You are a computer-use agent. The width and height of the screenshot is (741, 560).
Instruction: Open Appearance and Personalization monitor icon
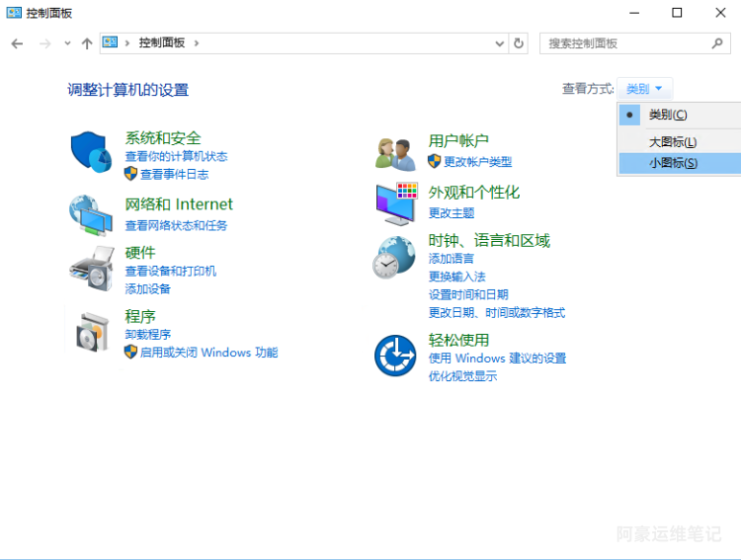click(x=395, y=203)
